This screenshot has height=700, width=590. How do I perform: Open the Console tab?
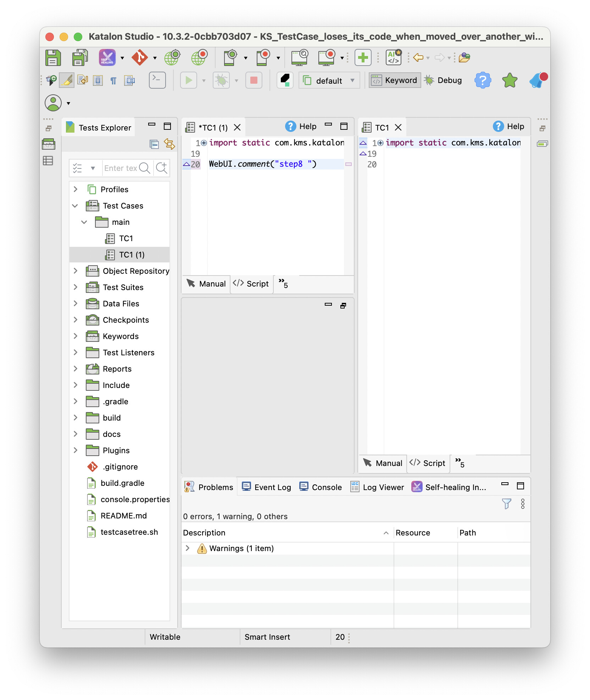coord(321,487)
